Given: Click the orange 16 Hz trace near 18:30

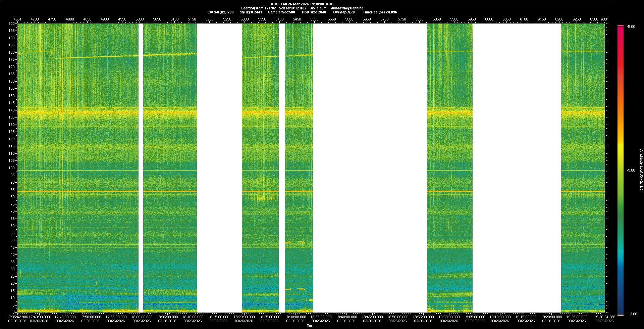Looking at the screenshot, I should [x=295, y=289].
